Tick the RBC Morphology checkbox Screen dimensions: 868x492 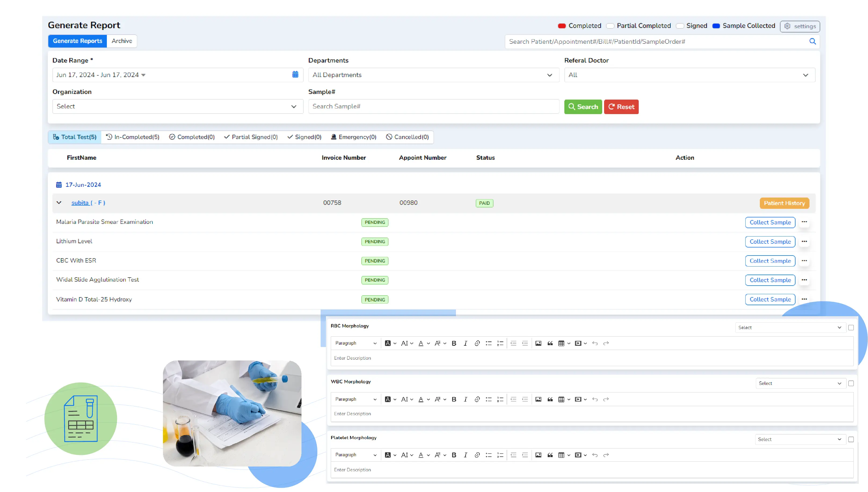point(851,327)
